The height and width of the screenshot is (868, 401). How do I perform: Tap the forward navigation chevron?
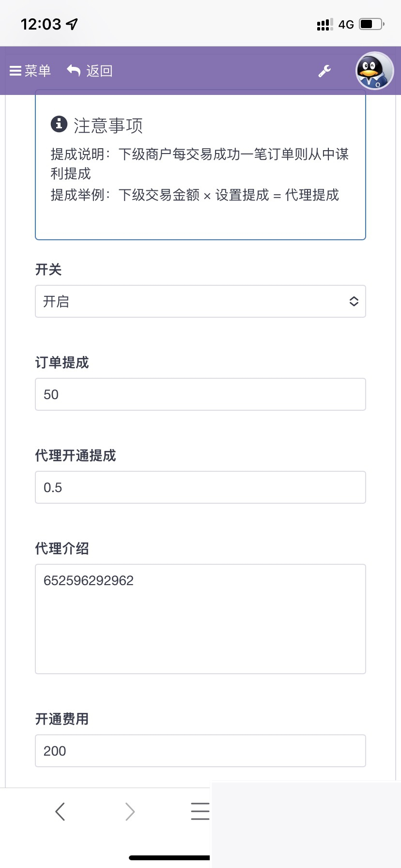click(x=130, y=811)
